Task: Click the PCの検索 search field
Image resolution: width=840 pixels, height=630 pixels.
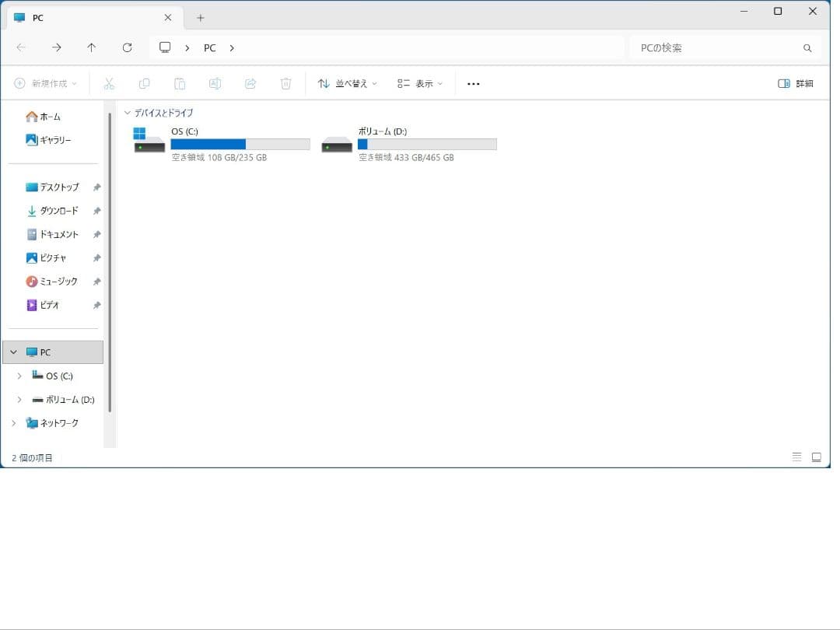Action: tap(723, 47)
